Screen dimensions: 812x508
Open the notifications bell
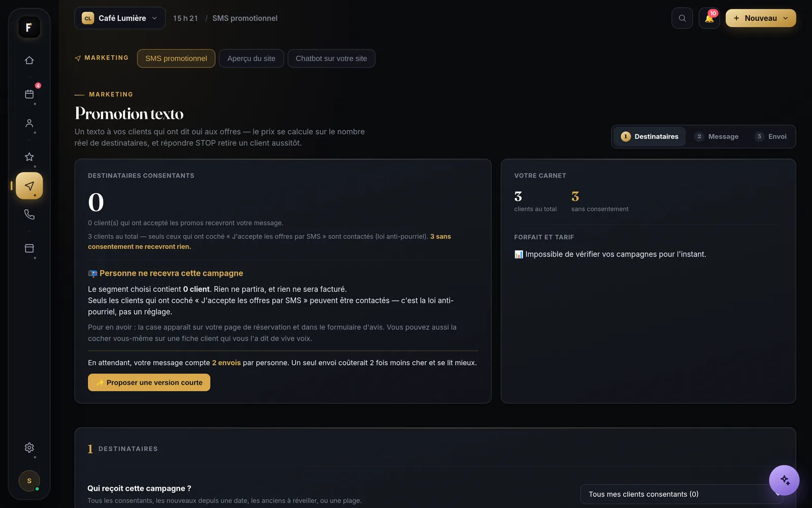(x=709, y=18)
